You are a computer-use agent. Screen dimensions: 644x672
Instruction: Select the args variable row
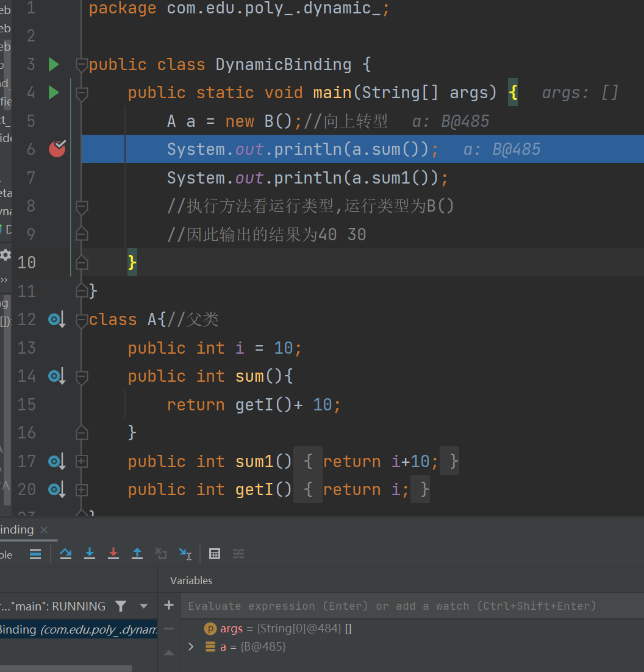pos(412,629)
